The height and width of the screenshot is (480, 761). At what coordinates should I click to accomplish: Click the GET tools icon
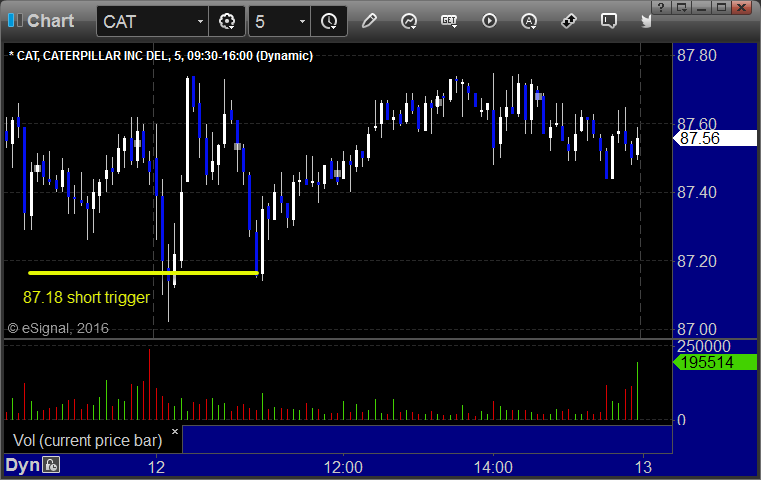(449, 21)
